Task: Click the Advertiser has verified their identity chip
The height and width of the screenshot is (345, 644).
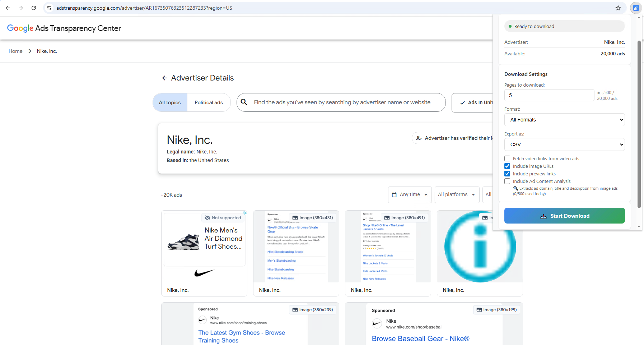Action: pos(453,138)
